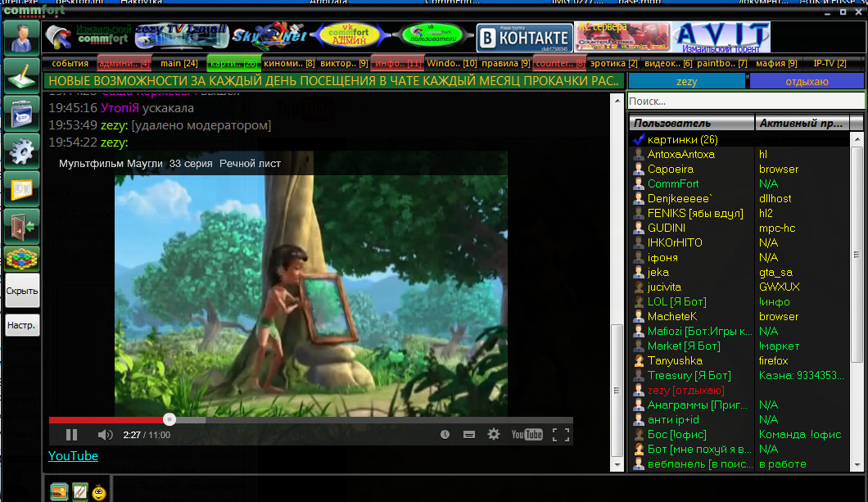This screenshot has height=502, width=868.
Task: Toggle subtitles in the video player
Action: click(469, 435)
